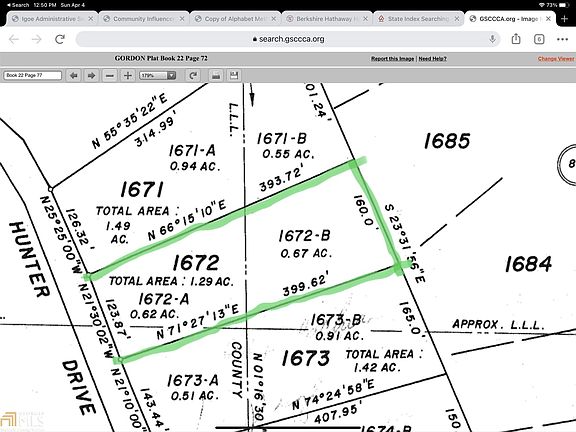
Task: Zoom in with the plus button
Action: 127,76
